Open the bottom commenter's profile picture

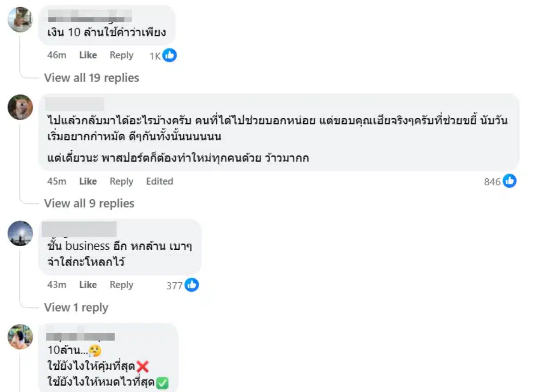(20, 337)
